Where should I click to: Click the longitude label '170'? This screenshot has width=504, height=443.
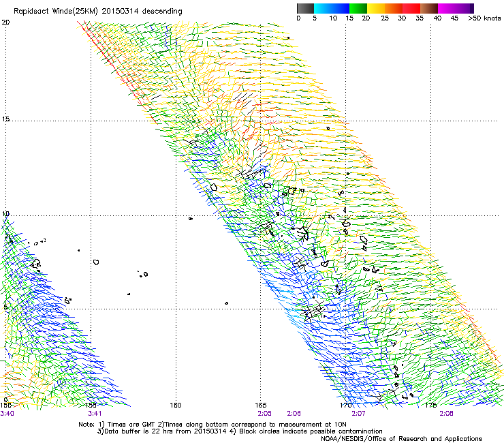(x=345, y=405)
